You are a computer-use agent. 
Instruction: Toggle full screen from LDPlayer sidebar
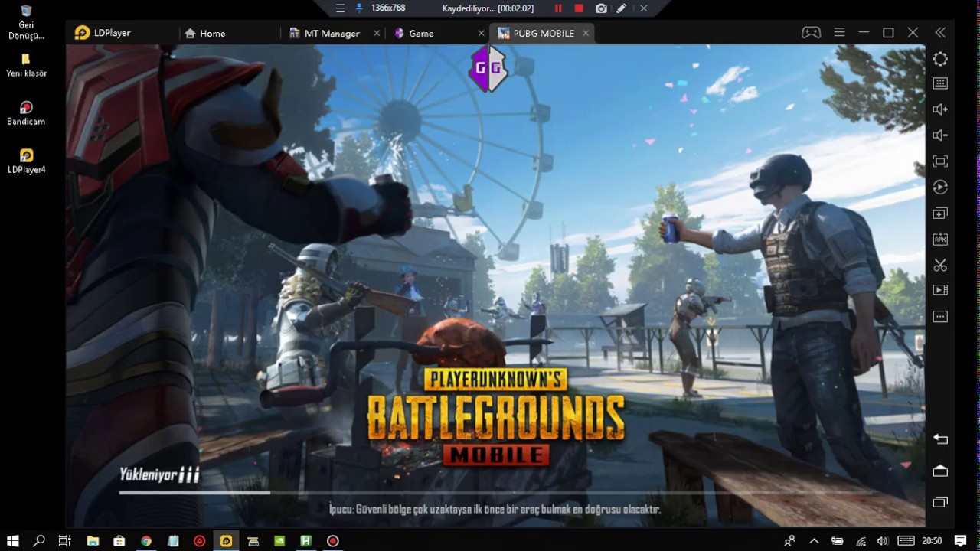(x=940, y=161)
